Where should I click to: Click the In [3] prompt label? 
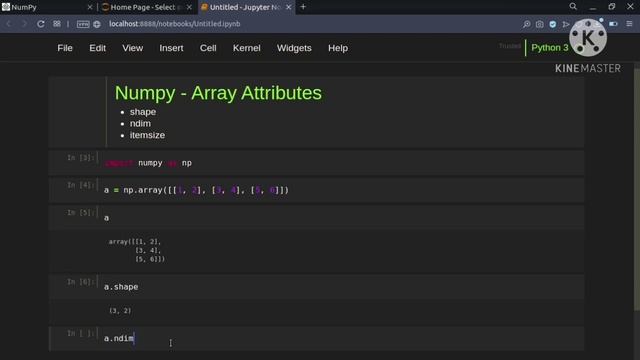(81, 158)
